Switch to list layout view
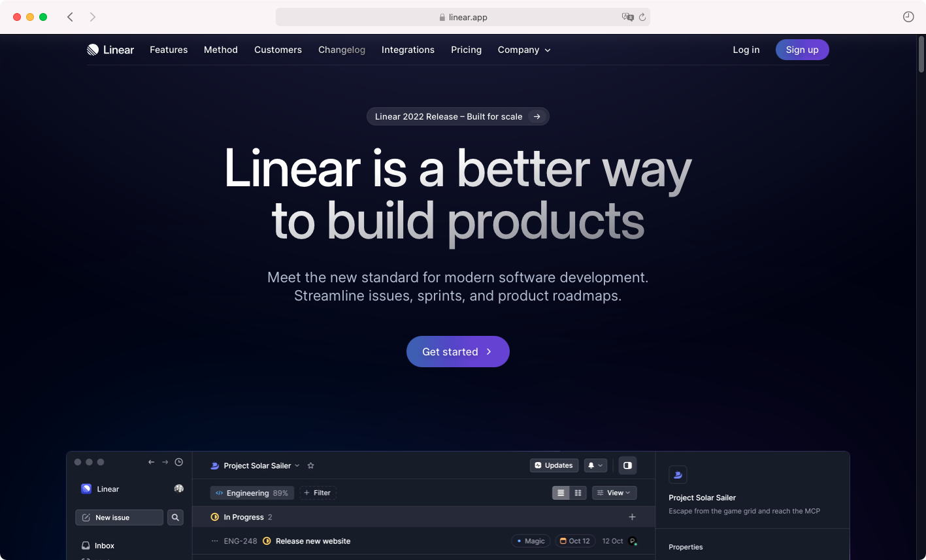The height and width of the screenshot is (560, 926). (x=561, y=493)
